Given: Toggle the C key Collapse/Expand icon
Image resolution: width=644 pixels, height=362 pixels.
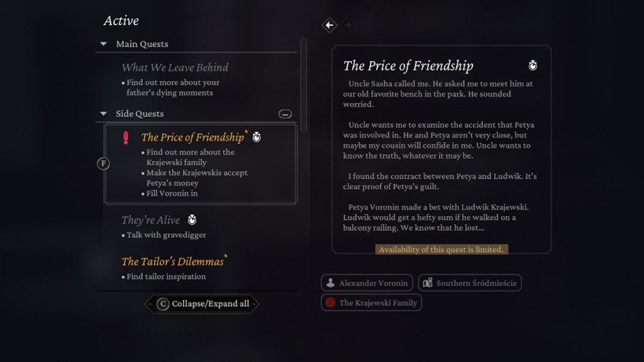Looking at the screenshot, I should [x=163, y=304].
